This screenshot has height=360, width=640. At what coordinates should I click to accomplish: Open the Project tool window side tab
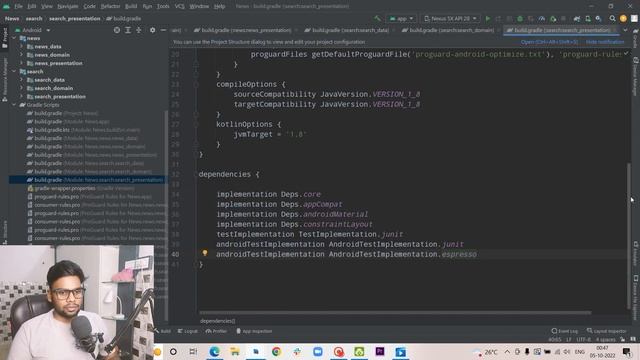coord(4,38)
